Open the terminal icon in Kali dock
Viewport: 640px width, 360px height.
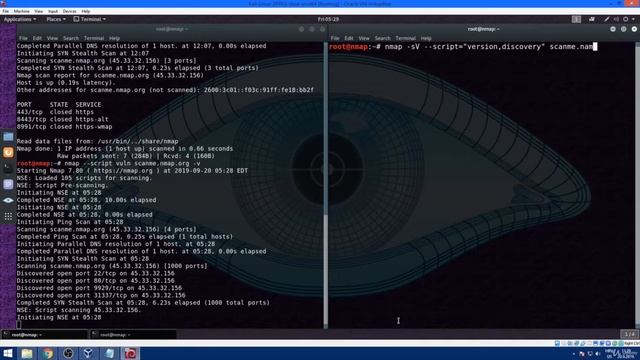(x=8, y=168)
